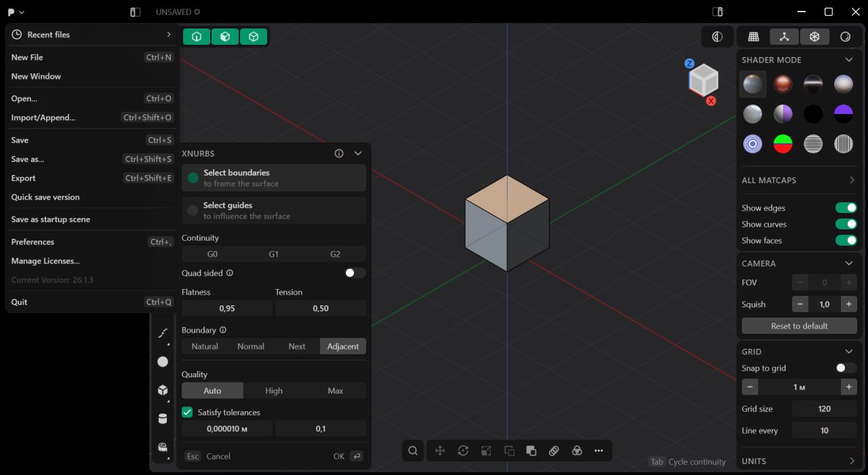Expand Recent files submenu

[92, 35]
